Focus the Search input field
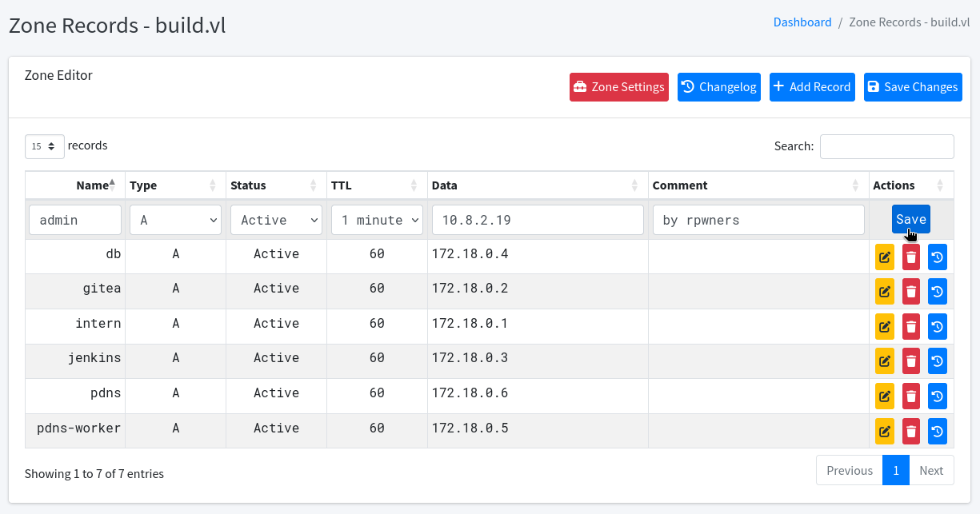The height and width of the screenshot is (514, 980). tap(887, 146)
